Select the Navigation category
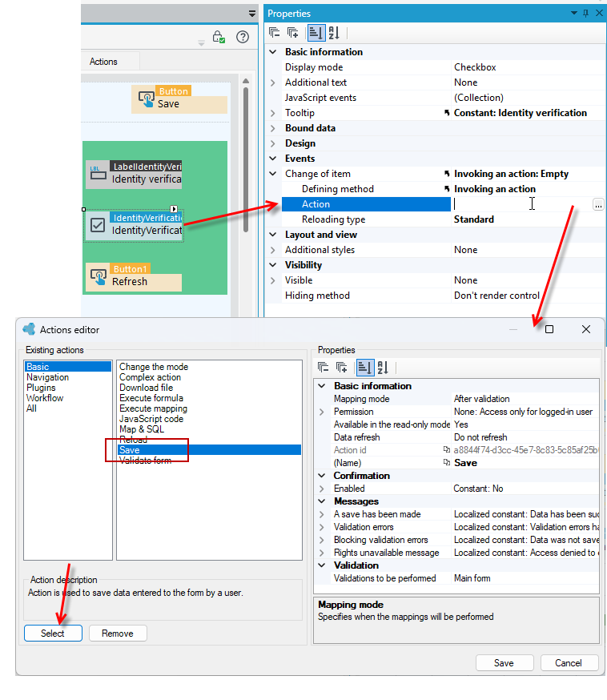Image resolution: width=607 pixels, height=700 pixels. click(47, 377)
